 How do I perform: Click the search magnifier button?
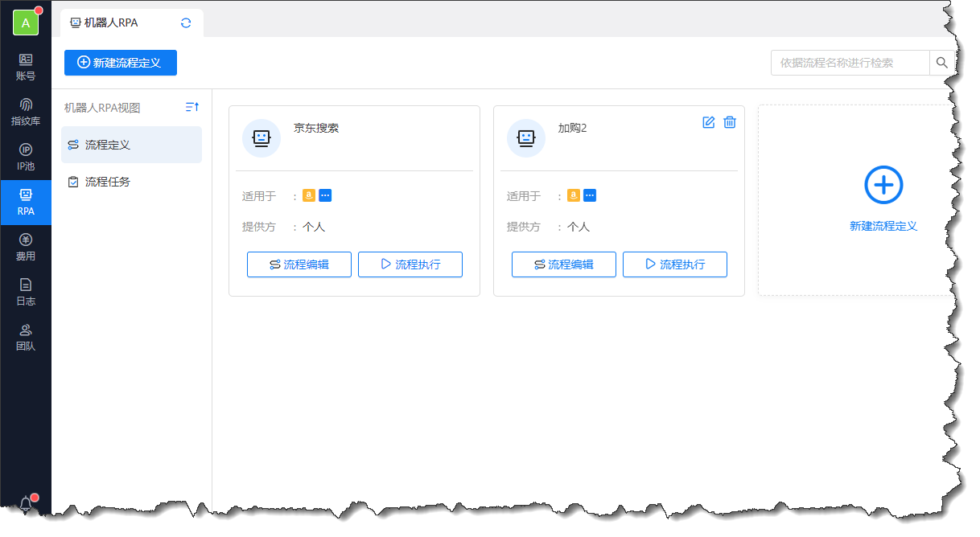click(941, 63)
